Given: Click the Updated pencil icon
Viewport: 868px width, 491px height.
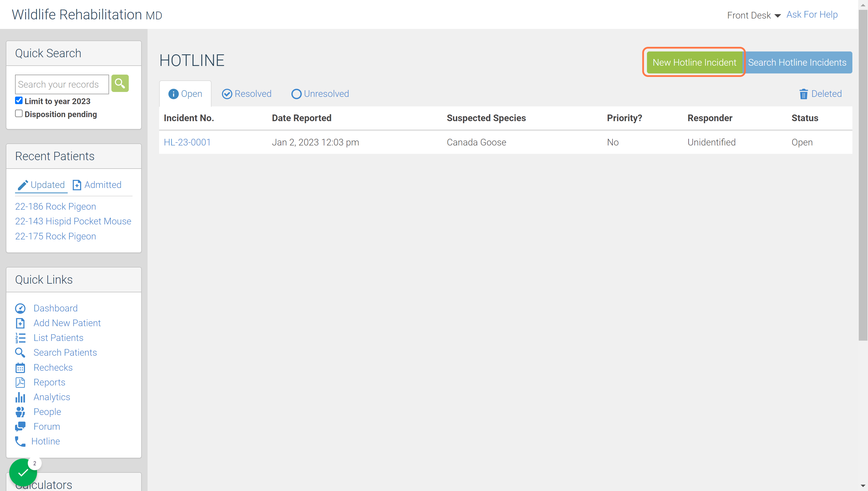Looking at the screenshot, I should [23, 185].
